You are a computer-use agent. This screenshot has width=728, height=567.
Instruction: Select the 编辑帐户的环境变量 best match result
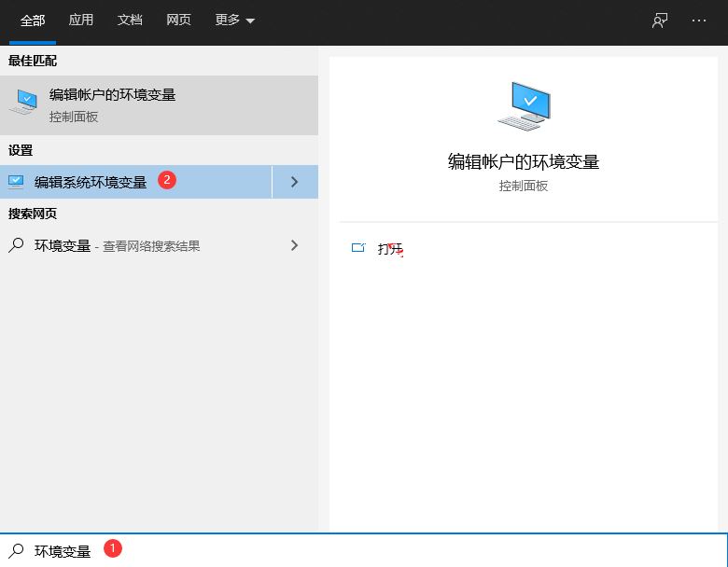pyautogui.click(x=159, y=105)
